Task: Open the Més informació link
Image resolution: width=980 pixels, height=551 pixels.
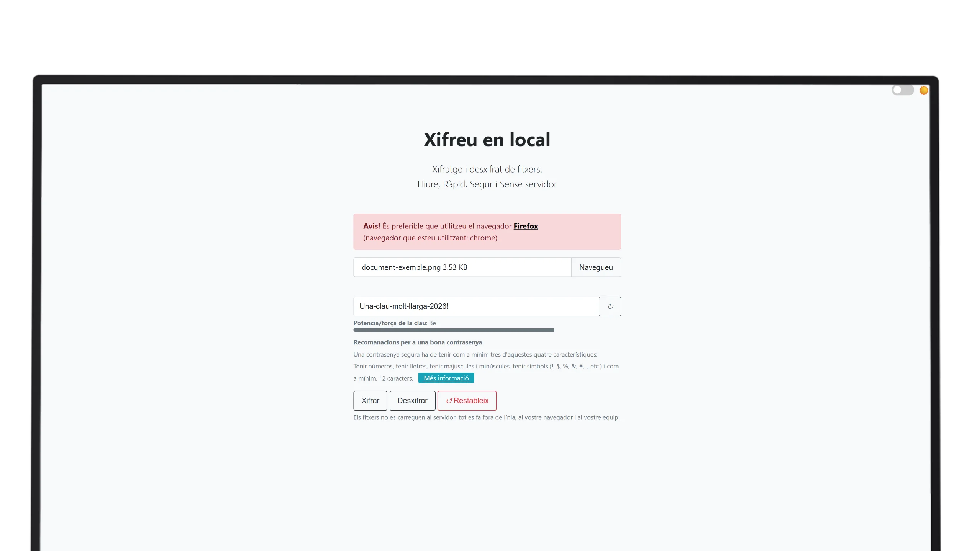Action: click(446, 378)
